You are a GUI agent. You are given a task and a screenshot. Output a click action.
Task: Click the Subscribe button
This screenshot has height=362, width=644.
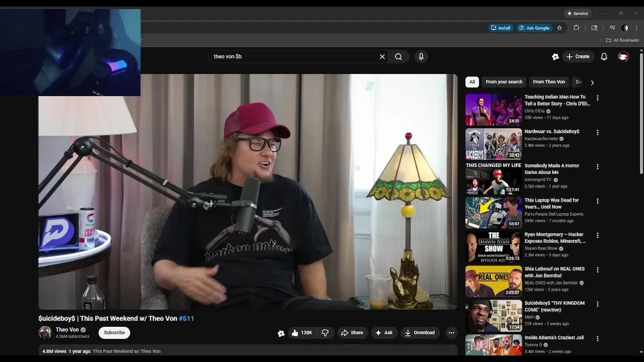pyautogui.click(x=114, y=333)
